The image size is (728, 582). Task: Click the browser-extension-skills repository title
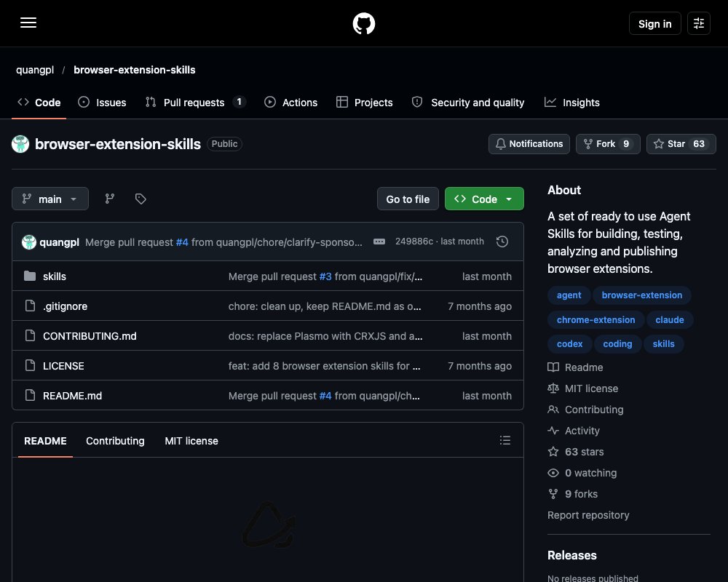pyautogui.click(x=117, y=144)
